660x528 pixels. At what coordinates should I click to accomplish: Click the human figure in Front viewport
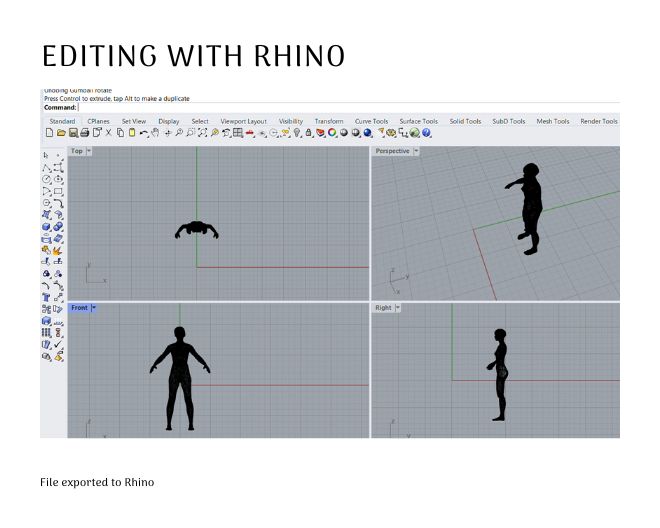pyautogui.click(x=180, y=379)
